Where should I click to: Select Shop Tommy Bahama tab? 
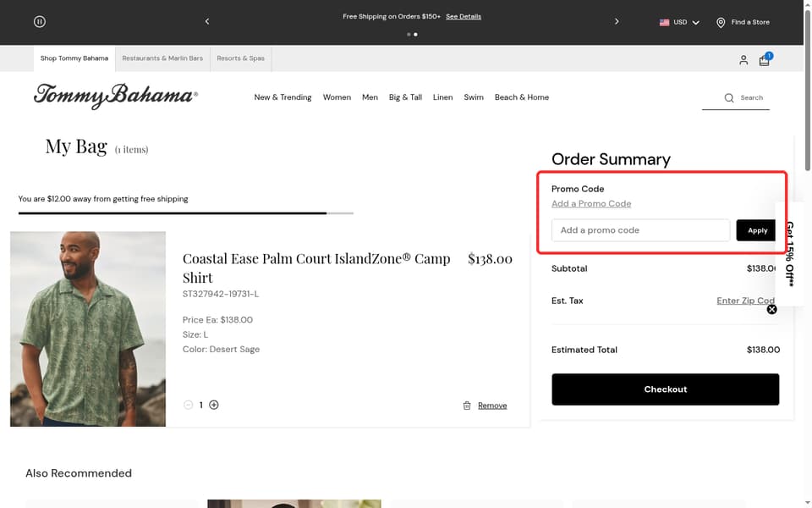pyautogui.click(x=74, y=58)
